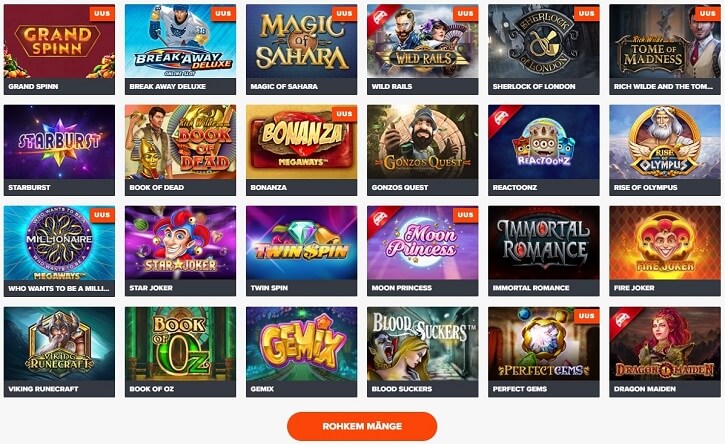Click the UUS badge on Perfect Gems

point(587,316)
